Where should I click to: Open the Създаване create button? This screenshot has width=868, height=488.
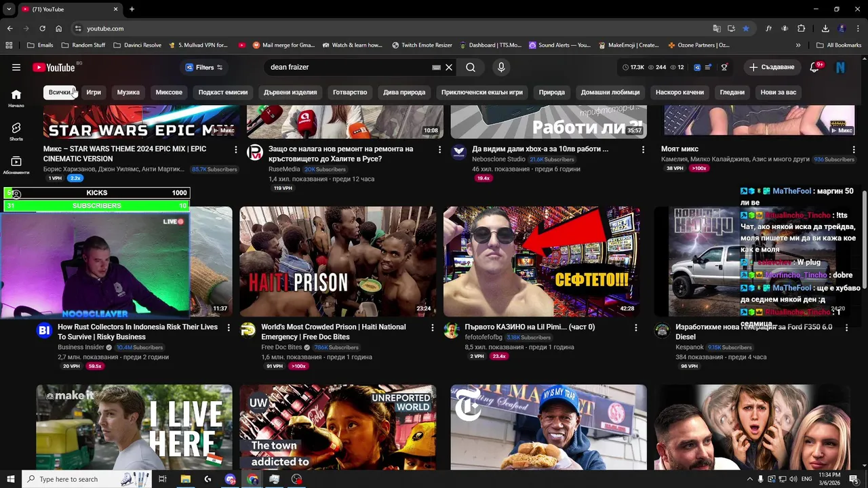click(771, 67)
